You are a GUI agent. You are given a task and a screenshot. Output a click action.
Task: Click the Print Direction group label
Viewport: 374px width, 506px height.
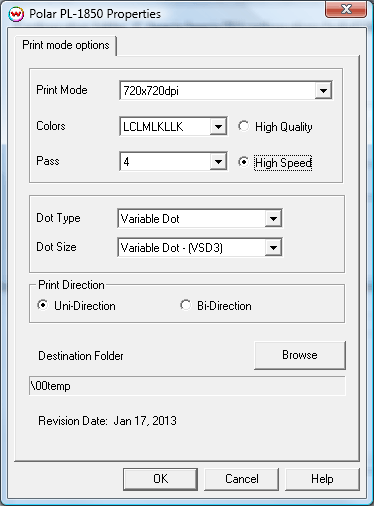coord(71,285)
